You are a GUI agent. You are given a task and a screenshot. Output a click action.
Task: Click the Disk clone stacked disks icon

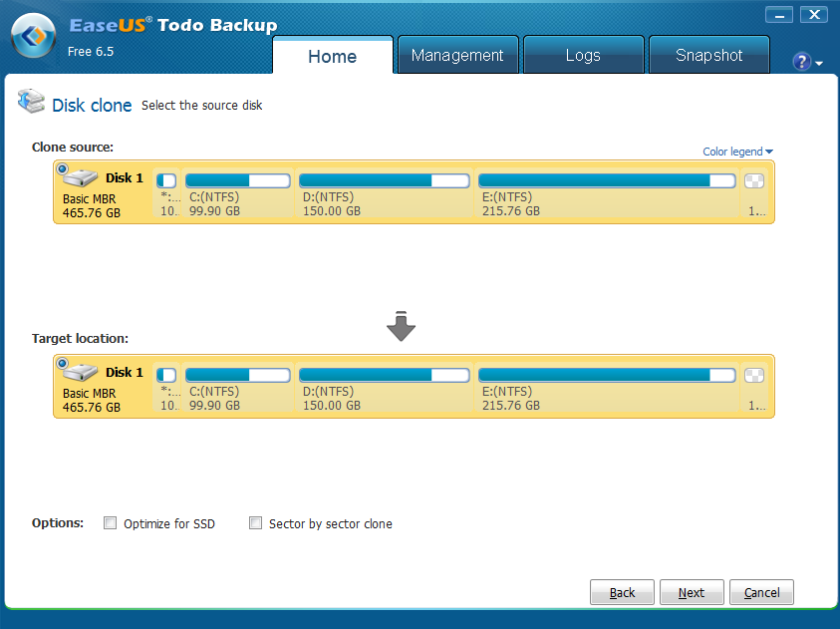(31, 101)
